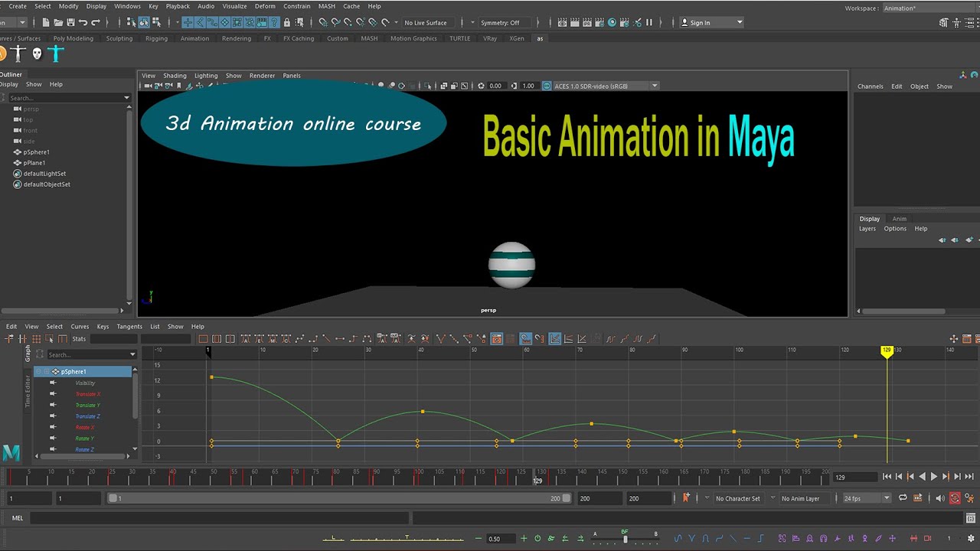Enable snap to grids magnet icon
Viewport: 980px width, 551px height.
click(x=323, y=23)
